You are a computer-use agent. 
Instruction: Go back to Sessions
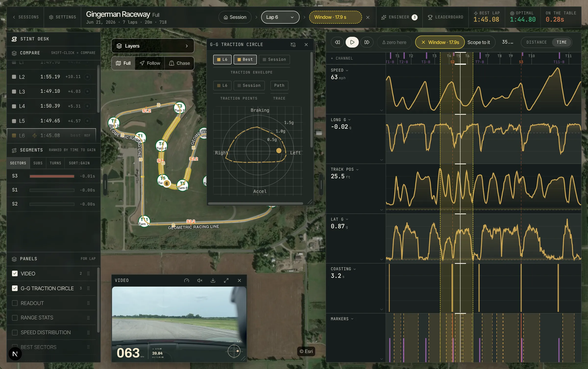pyautogui.click(x=26, y=17)
